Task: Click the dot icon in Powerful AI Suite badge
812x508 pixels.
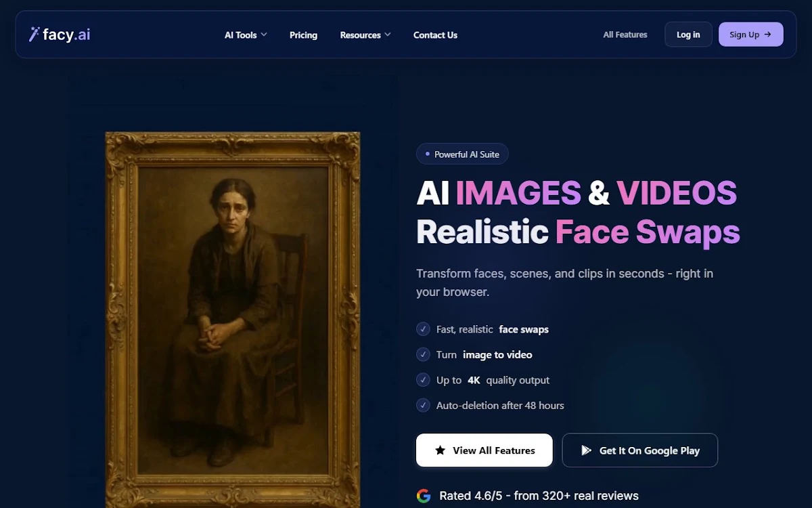Action: 427,154
